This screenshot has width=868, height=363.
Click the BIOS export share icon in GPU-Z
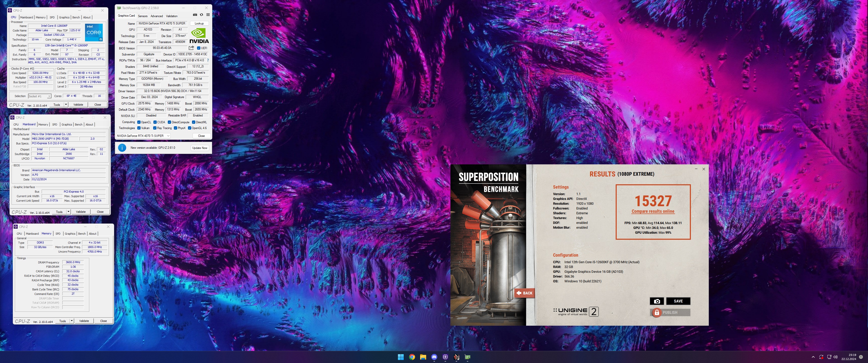point(192,48)
